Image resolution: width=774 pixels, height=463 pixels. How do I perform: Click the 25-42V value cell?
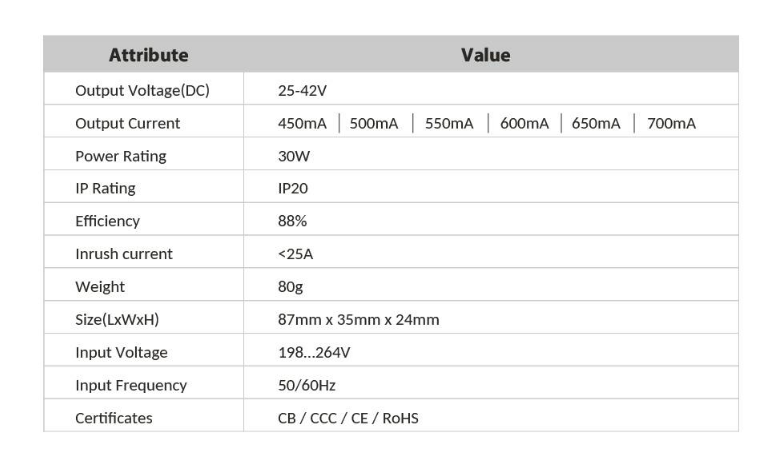[x=302, y=91]
